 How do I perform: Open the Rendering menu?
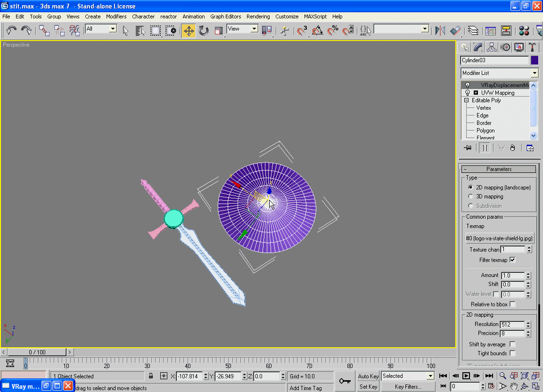pos(258,16)
